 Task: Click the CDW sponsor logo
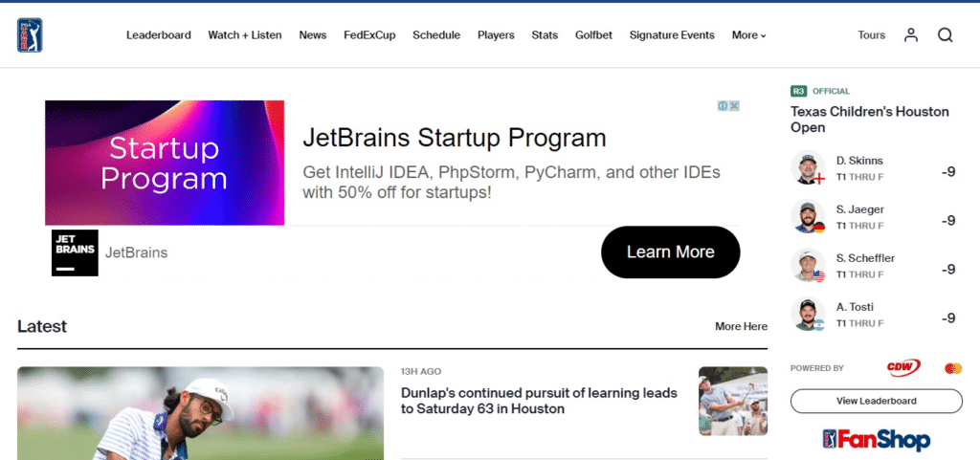[902, 367]
